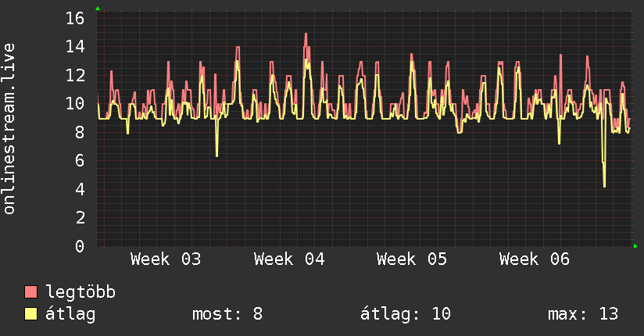
Task: Click the 10 y-axis tick label
Action: (75, 103)
